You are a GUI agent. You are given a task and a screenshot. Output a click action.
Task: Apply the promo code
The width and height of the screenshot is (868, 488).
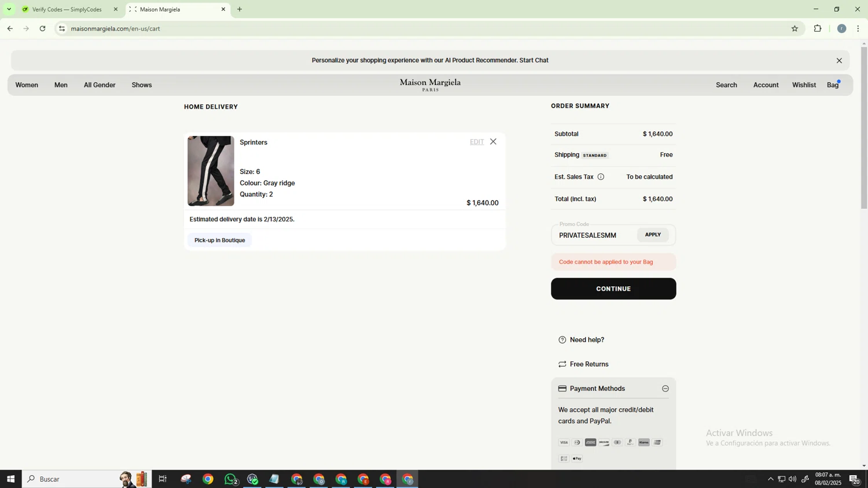(653, 235)
